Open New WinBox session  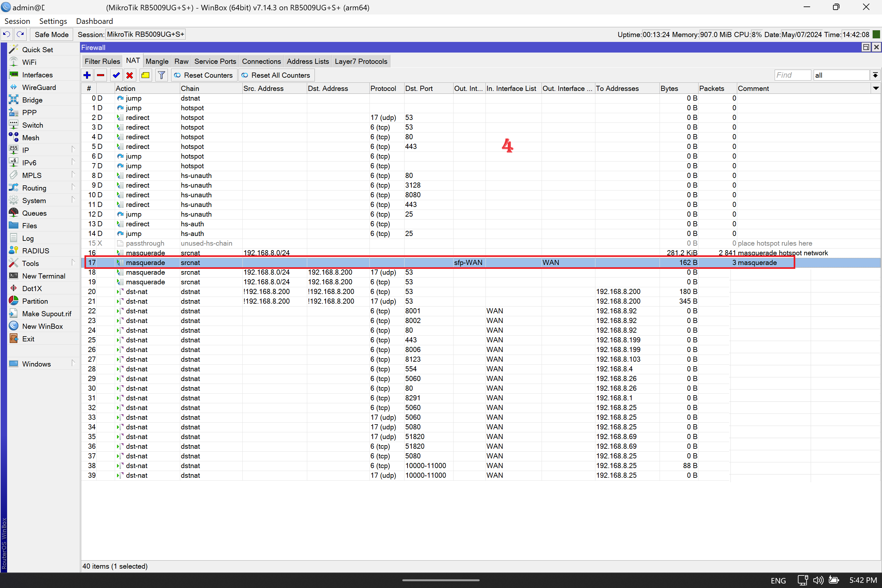tap(42, 326)
